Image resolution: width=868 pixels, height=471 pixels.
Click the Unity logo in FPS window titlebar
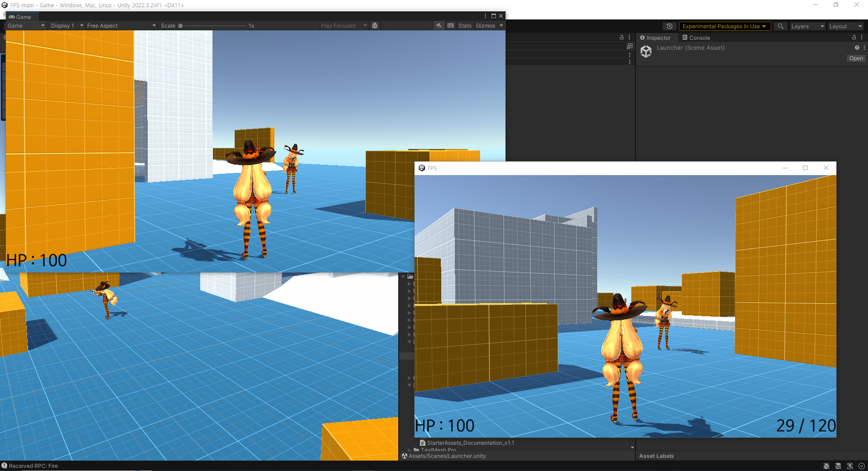[x=422, y=168]
